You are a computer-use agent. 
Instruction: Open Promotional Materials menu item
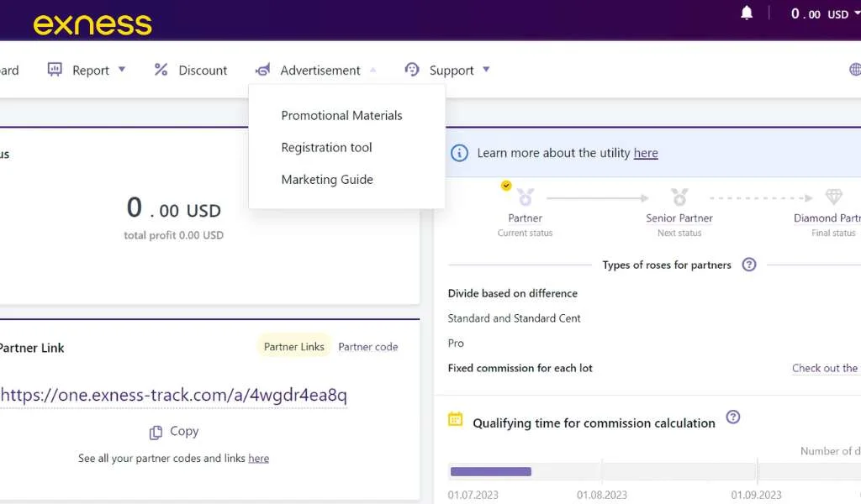pyautogui.click(x=341, y=115)
